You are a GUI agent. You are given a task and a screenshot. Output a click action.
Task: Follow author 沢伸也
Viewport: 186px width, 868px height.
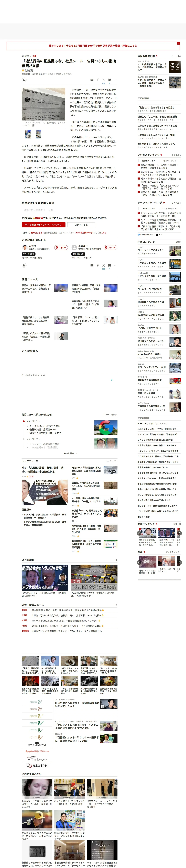(x=61, y=248)
